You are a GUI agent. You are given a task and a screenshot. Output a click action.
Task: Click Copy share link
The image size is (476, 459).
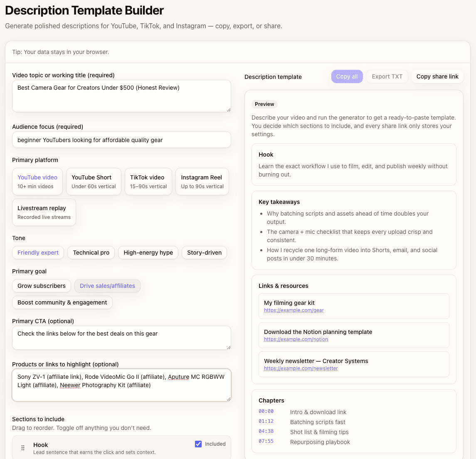tap(437, 76)
